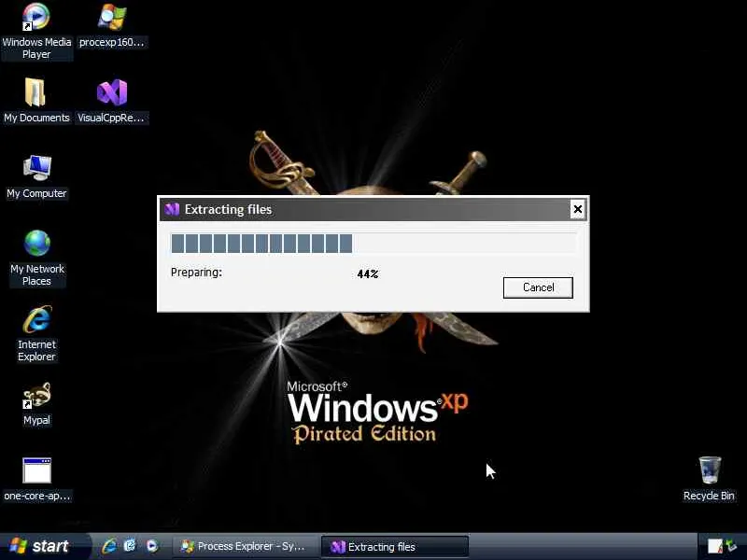Screen dimensions: 747x560
Task: Click the Extracting files title bar
Action: (x=373, y=209)
